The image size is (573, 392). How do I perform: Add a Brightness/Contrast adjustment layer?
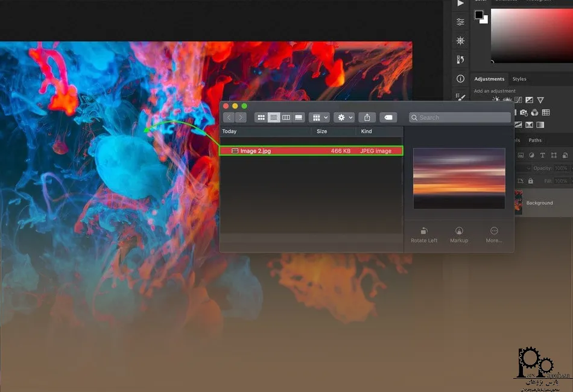(496, 99)
